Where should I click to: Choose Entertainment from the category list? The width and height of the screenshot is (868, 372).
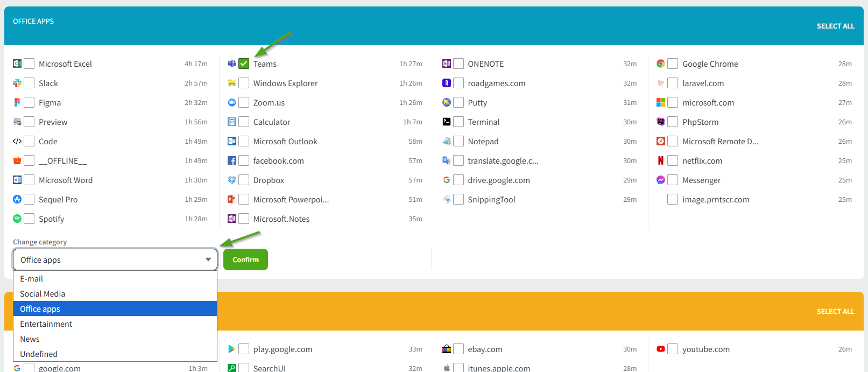(46, 324)
